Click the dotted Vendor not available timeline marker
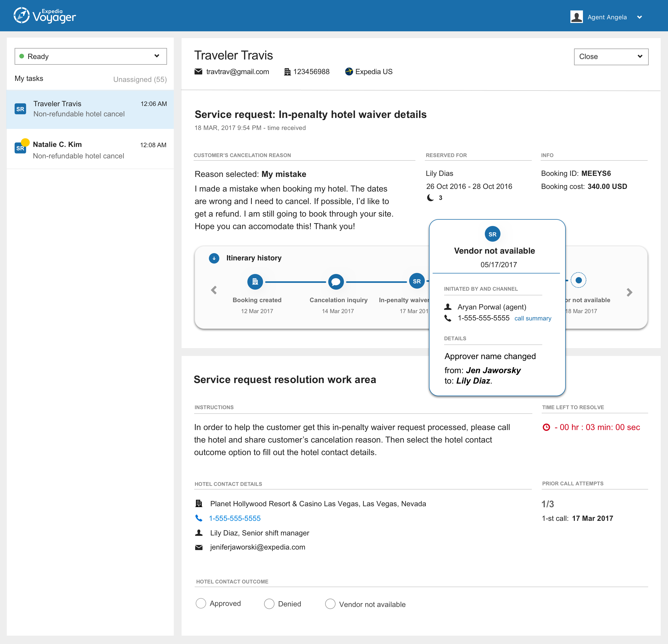 click(578, 280)
